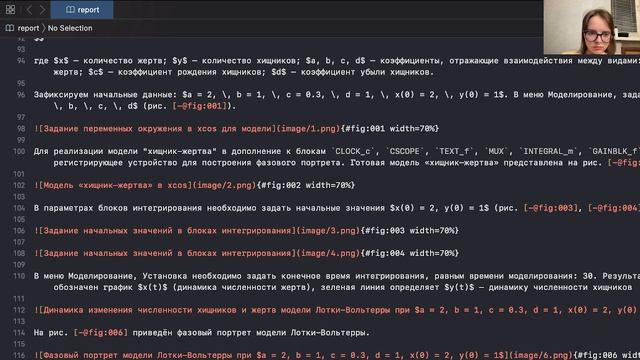
Task: Click the [-@fig:006] reference on line 114
Action: coord(100,333)
